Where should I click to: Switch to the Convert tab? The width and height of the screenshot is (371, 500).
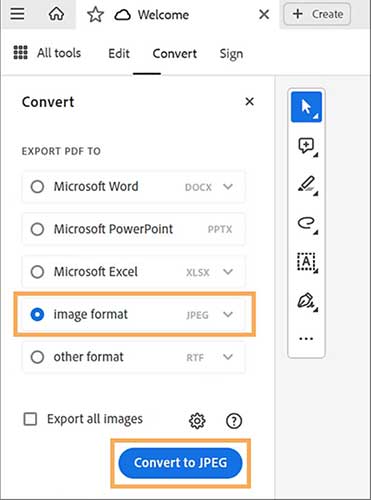click(174, 53)
